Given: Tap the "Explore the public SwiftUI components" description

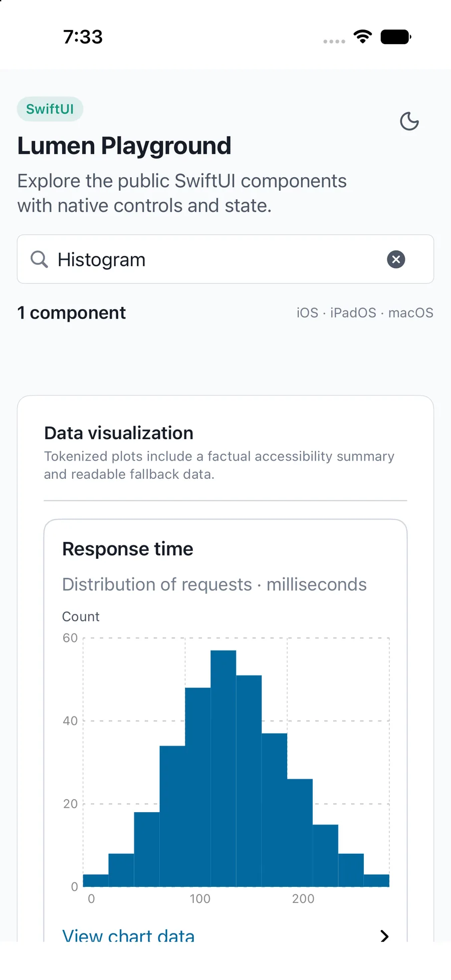Looking at the screenshot, I should click(182, 193).
